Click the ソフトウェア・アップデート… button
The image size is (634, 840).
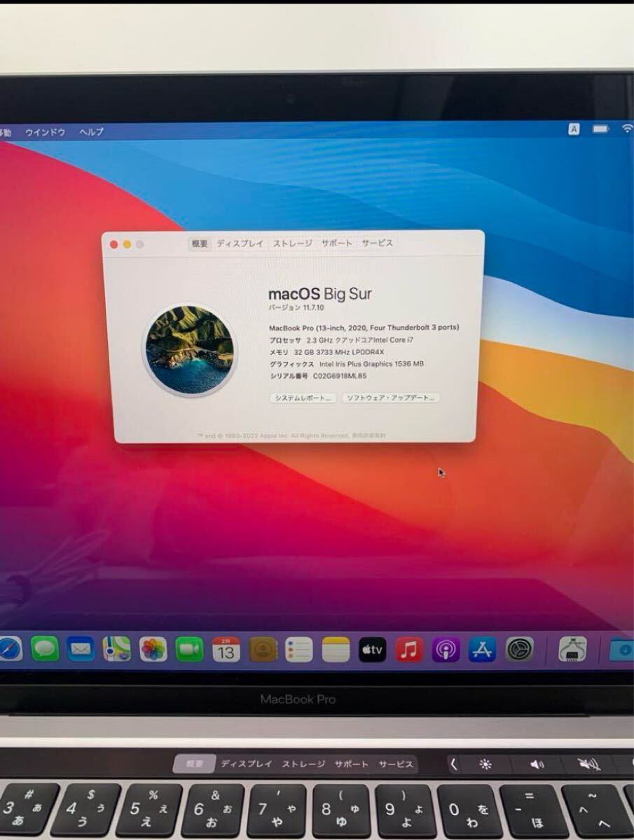click(x=391, y=398)
